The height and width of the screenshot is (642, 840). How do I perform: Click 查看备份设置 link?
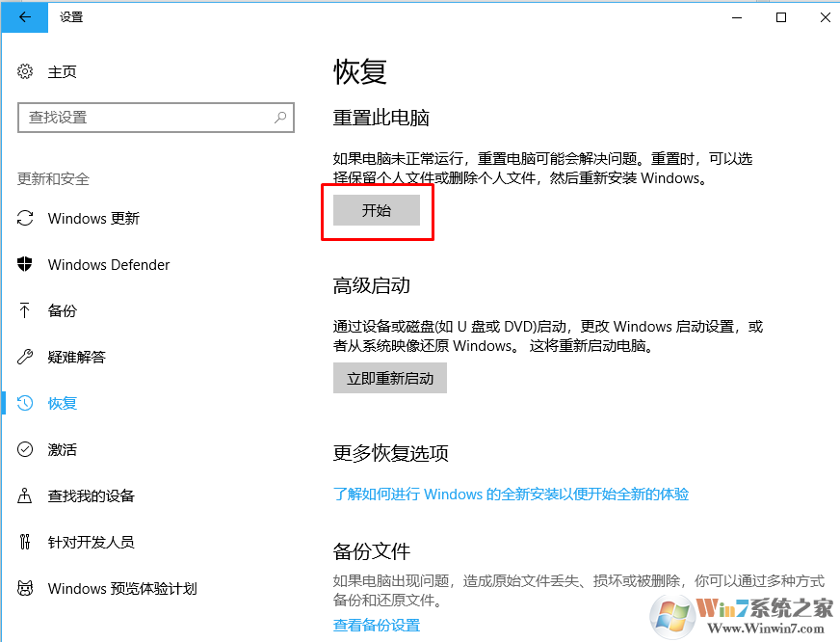(376, 626)
